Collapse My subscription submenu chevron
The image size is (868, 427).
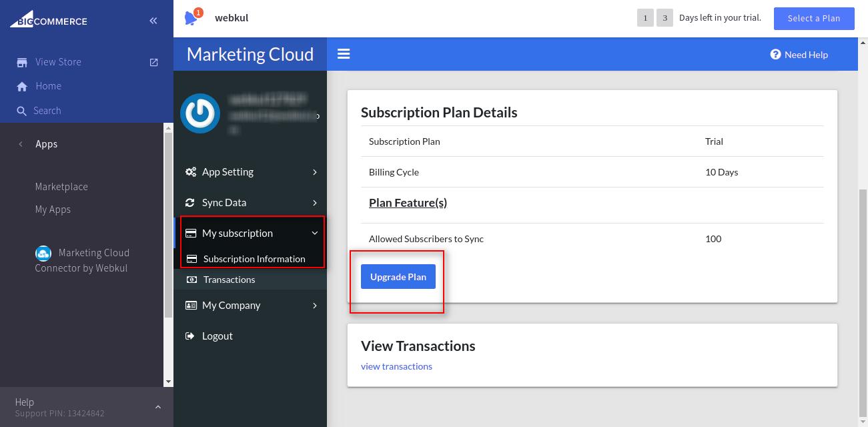[315, 234]
